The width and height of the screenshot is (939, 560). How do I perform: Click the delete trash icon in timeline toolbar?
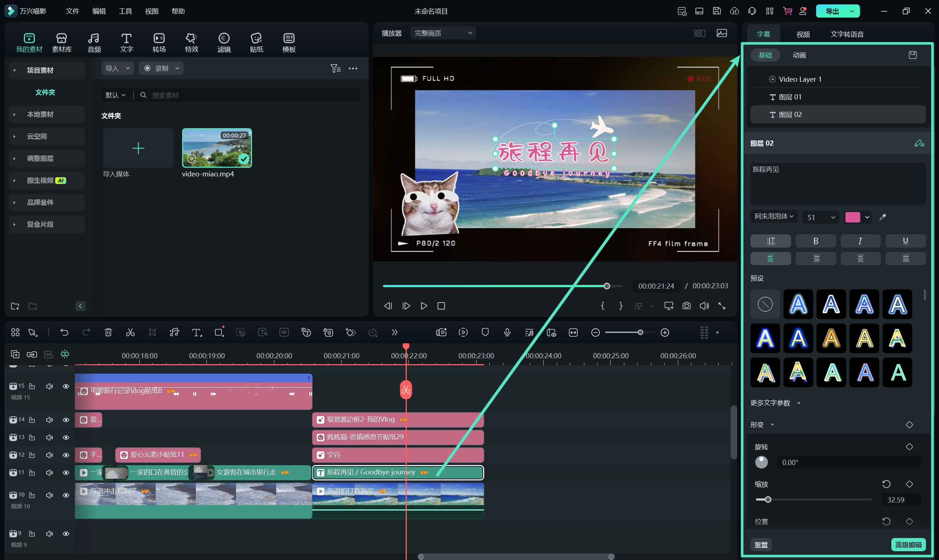[x=108, y=333]
